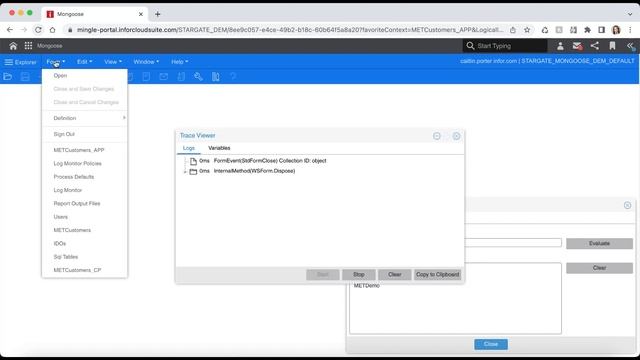
Task: Minimize the Trace Viewer panel
Action: click(437, 136)
